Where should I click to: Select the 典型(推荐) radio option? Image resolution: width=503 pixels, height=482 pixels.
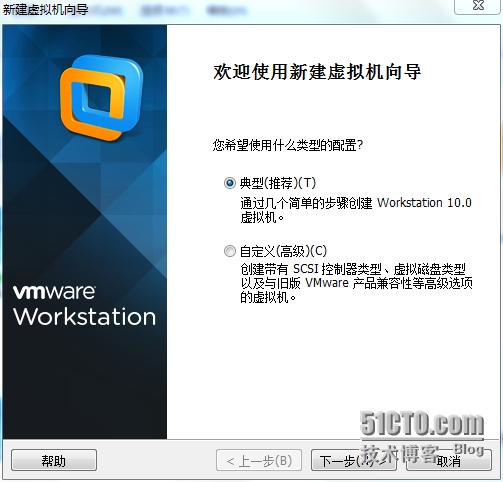230,183
